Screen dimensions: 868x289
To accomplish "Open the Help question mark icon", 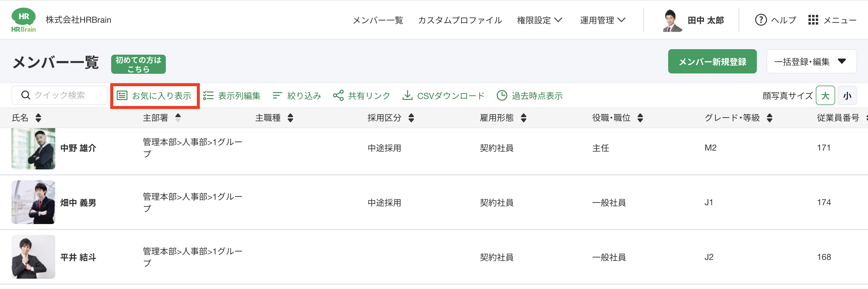I will tap(760, 20).
